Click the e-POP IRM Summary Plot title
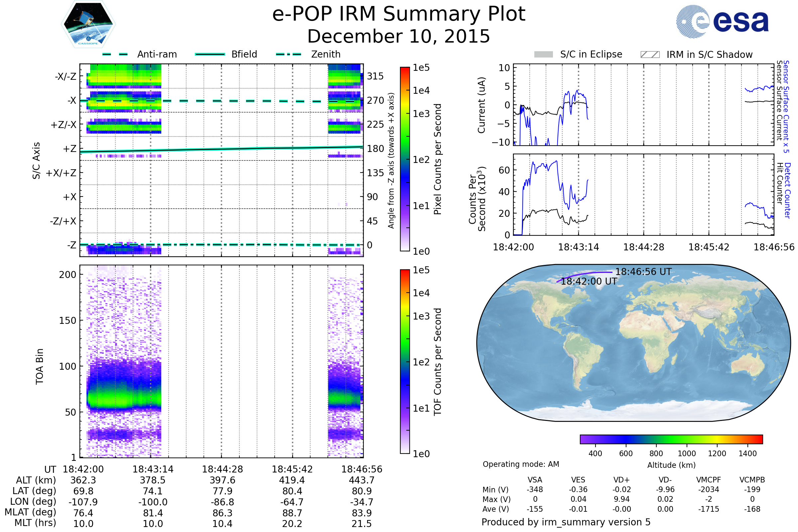Screen dimensions: 798x532 399,14
